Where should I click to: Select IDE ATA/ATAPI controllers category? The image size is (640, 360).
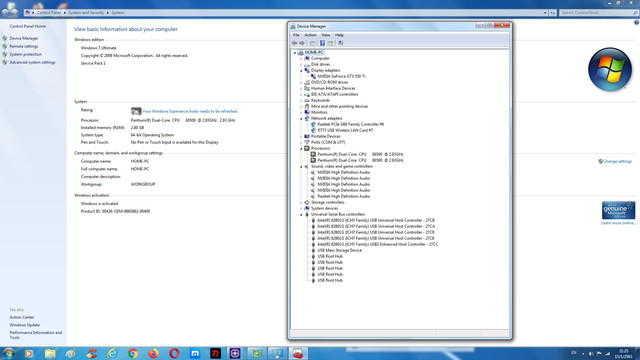tap(334, 94)
